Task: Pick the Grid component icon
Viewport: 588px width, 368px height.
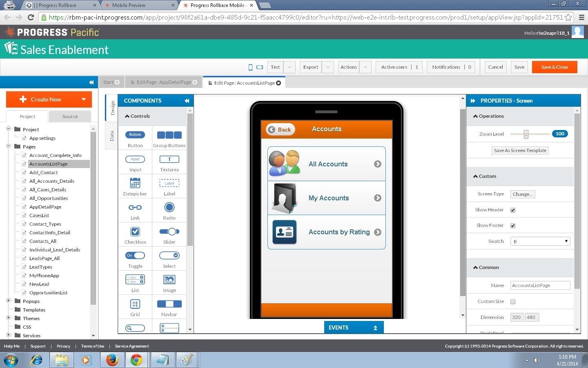Action: pyautogui.click(x=135, y=304)
